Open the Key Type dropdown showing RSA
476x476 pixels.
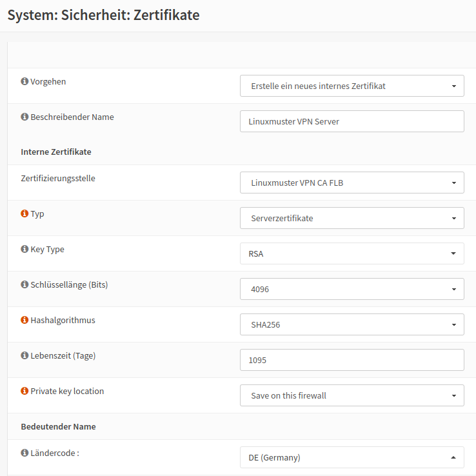(x=352, y=253)
